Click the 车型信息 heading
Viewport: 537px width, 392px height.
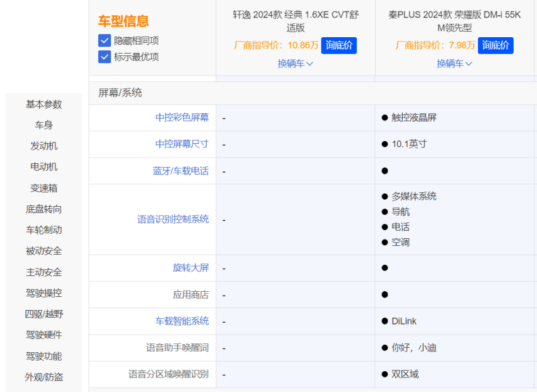[x=124, y=21]
